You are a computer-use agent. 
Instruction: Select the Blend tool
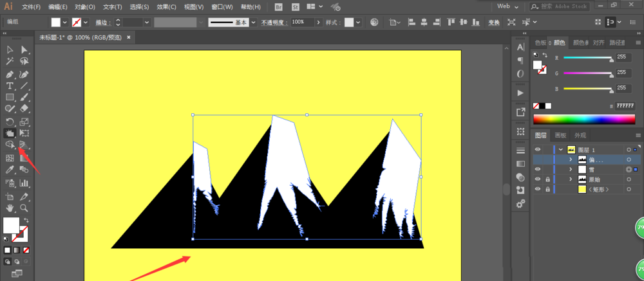pyautogui.click(x=24, y=169)
